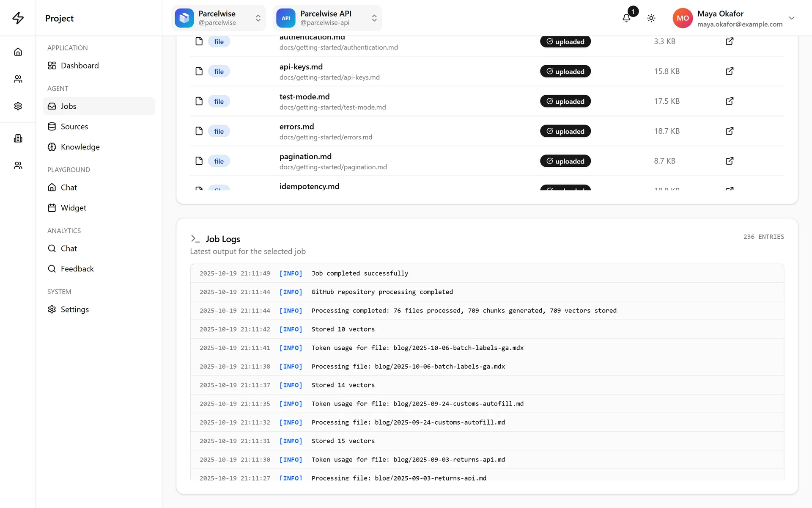Click the file icon in api-keys.md row
Image resolution: width=812 pixels, height=508 pixels.
tap(199, 71)
